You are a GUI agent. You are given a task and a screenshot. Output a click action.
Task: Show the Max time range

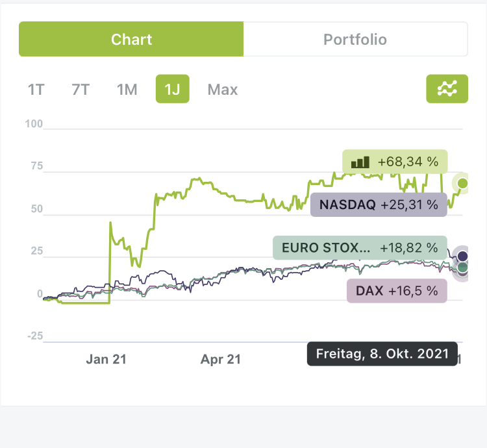point(223,90)
